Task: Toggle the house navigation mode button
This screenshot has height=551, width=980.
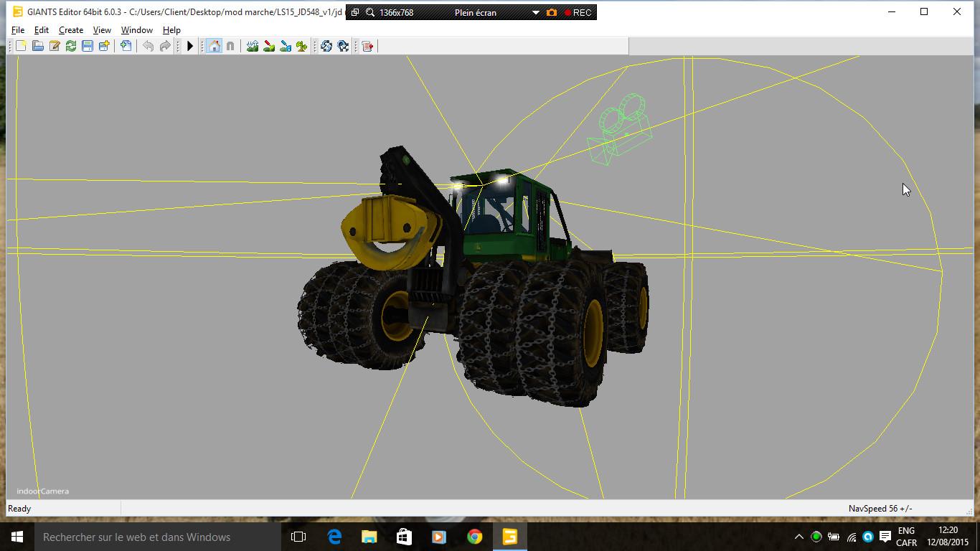Action: tap(214, 46)
